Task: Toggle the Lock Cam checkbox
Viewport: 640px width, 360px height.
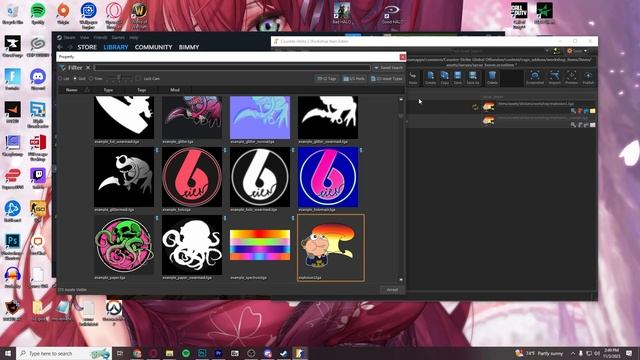Action: [x=138, y=78]
